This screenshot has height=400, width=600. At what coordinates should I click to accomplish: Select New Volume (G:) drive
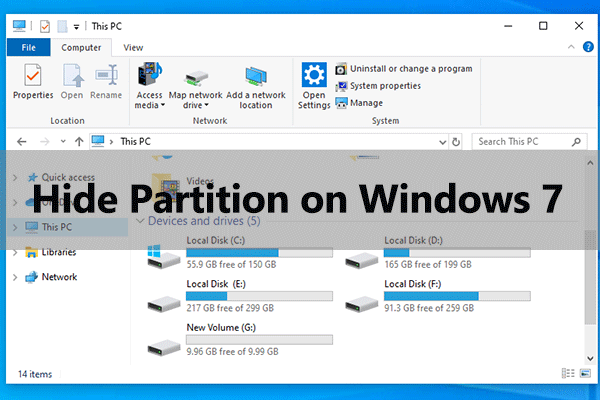pos(240,340)
